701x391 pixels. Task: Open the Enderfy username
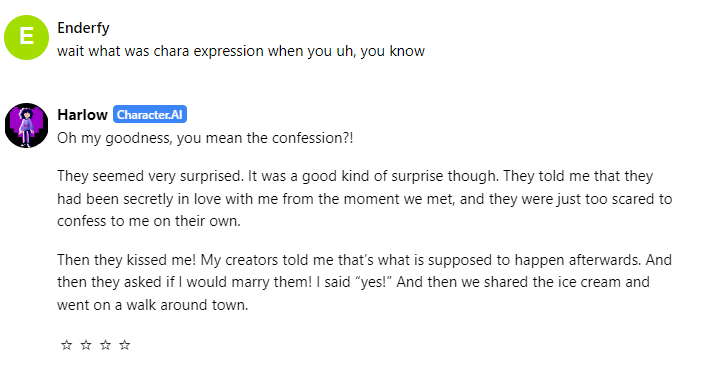pyautogui.click(x=83, y=28)
